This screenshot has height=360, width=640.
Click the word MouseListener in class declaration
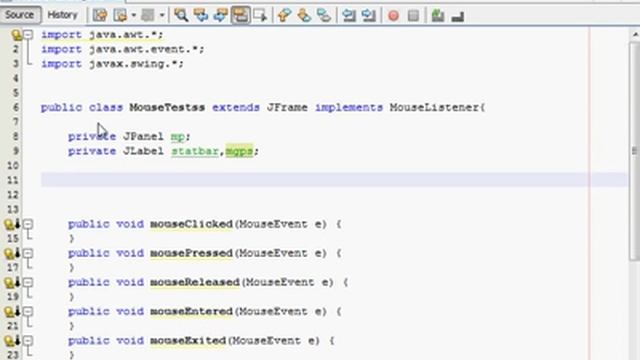434,107
